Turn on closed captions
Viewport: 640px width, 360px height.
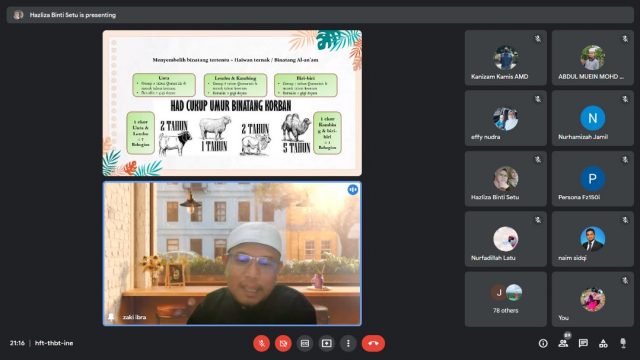click(305, 343)
